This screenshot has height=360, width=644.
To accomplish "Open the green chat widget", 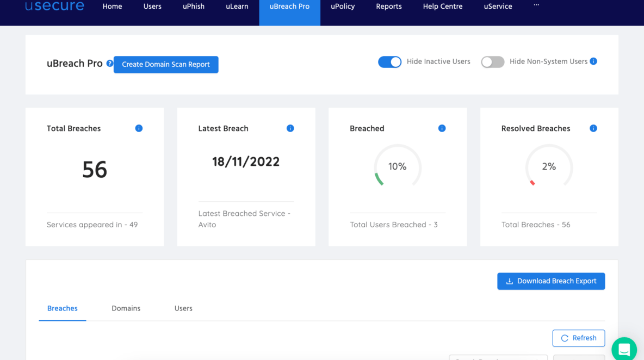I will click(624, 349).
